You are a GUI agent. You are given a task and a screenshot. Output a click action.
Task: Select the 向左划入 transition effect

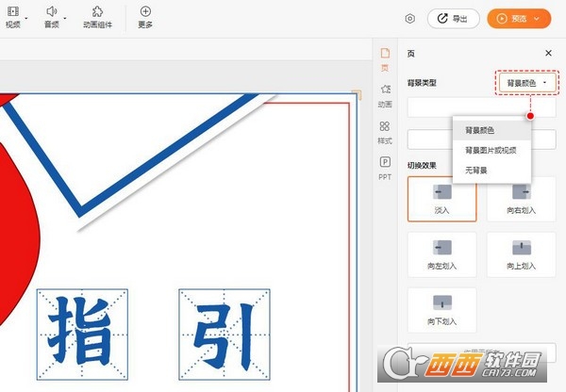click(x=441, y=254)
